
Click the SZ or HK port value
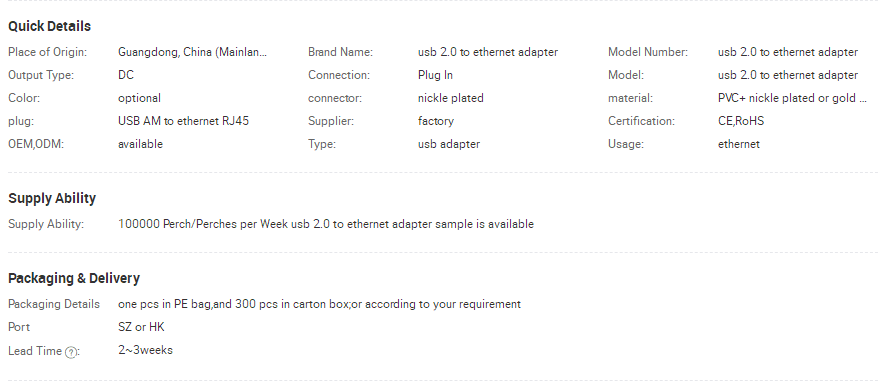point(141,327)
